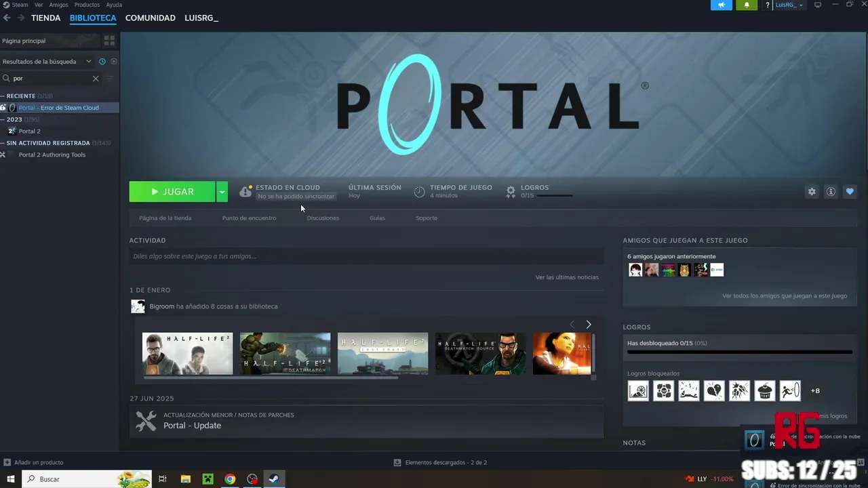This screenshot has height=488, width=868.
Task: Click Bigroom's avatar in activity feed
Action: [138, 306]
